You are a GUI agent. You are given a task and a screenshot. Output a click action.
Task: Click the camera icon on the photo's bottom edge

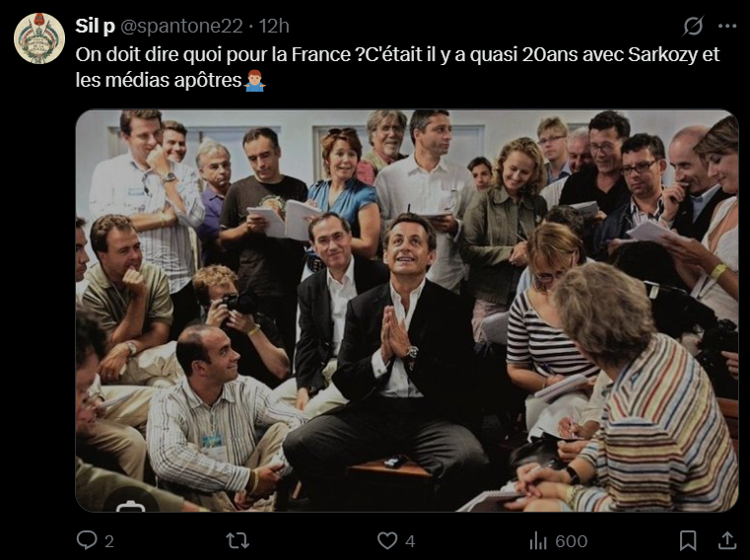coord(131,507)
